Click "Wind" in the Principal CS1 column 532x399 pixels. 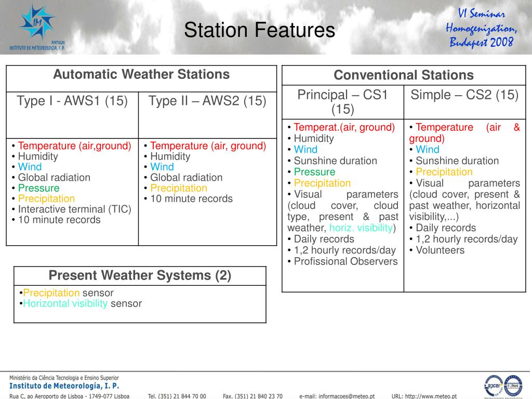[305, 150]
